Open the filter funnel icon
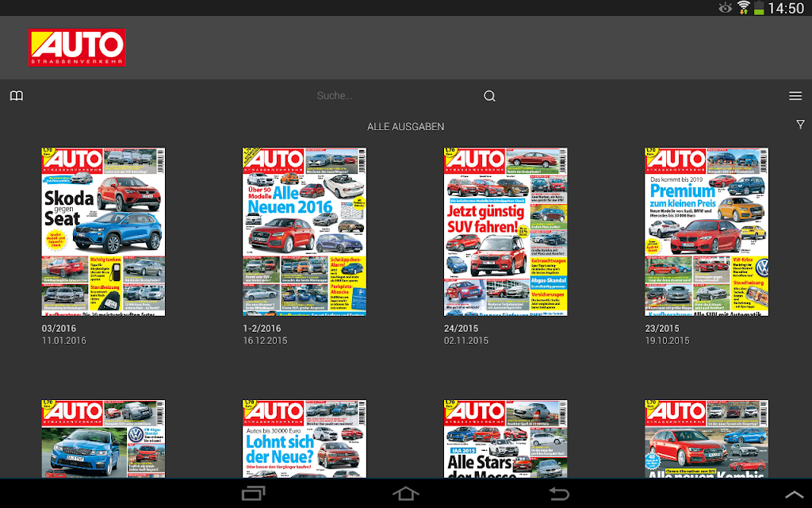The image size is (812, 508). click(x=801, y=125)
